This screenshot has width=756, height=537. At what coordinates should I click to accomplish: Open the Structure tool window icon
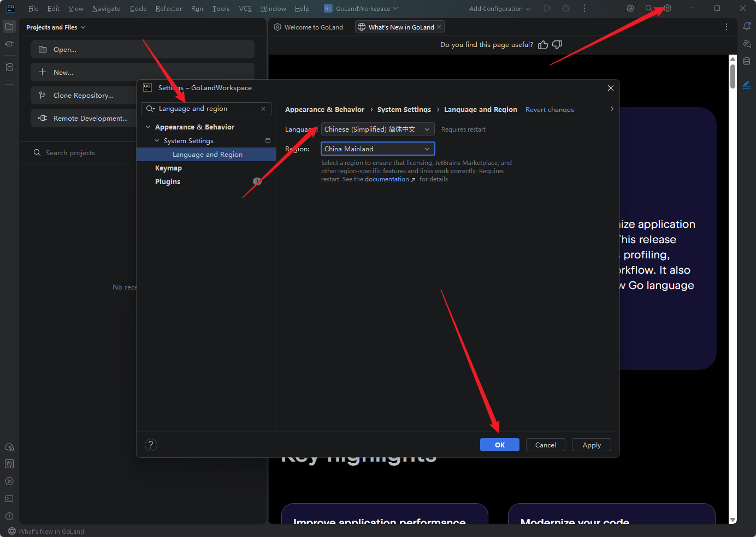click(9, 67)
